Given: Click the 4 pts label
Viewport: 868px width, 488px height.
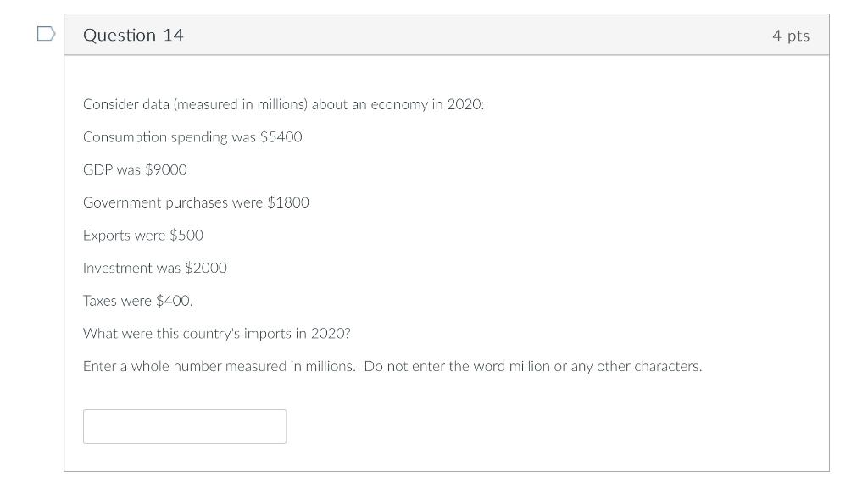Looking at the screenshot, I should (790, 36).
